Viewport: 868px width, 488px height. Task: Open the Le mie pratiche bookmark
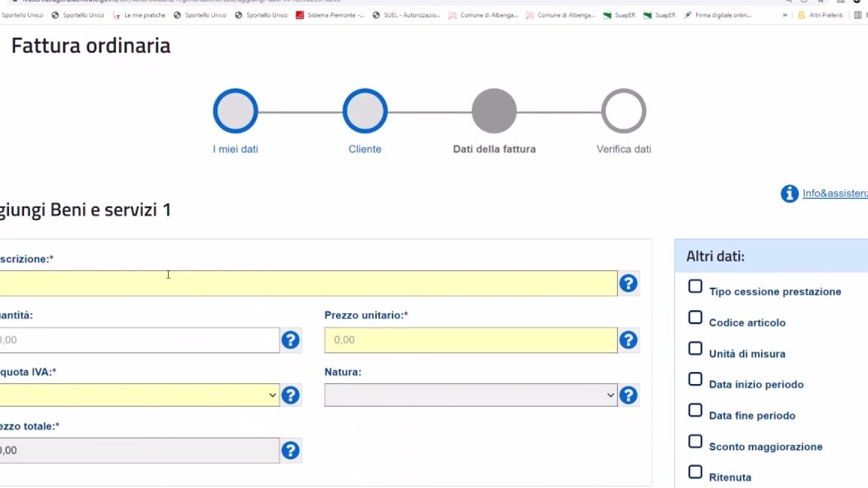(x=139, y=15)
